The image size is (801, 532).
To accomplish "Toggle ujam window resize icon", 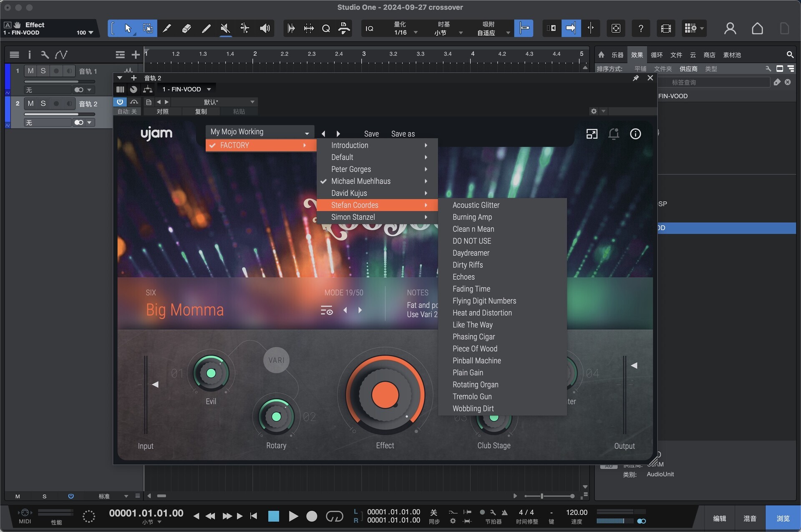I will click(x=592, y=134).
